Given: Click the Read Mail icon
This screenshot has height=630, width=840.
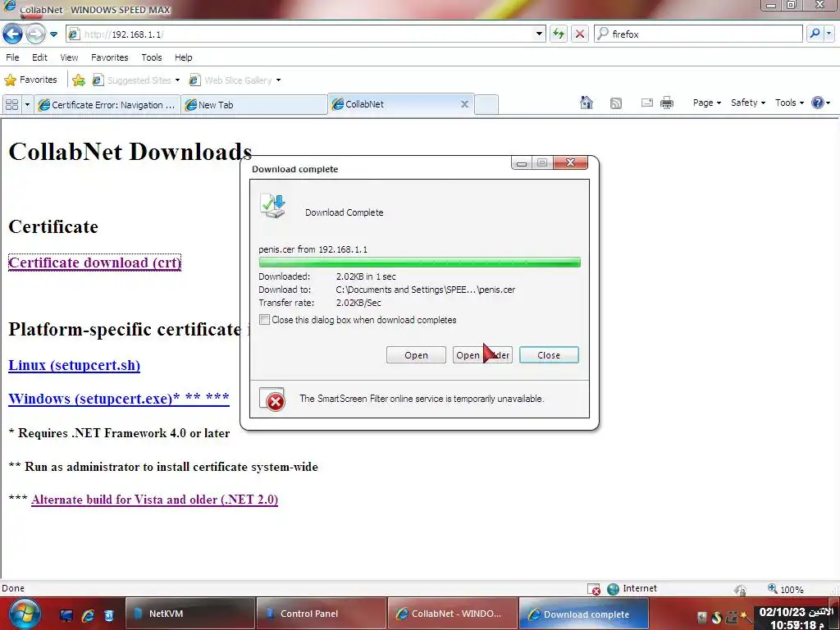Looking at the screenshot, I should pyautogui.click(x=647, y=103).
